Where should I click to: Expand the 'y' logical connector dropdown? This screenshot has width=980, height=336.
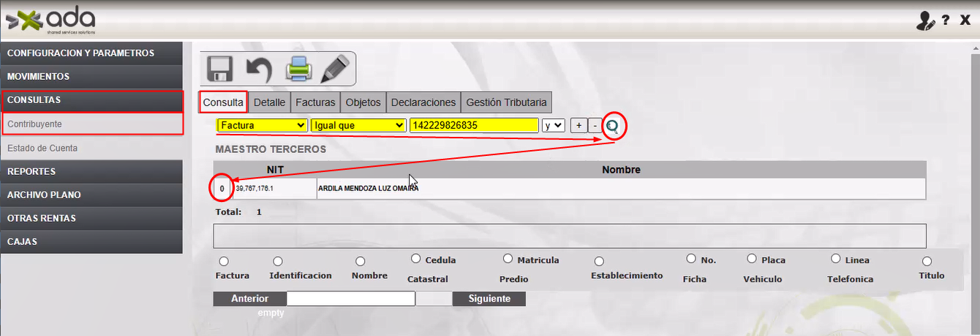[x=553, y=126]
